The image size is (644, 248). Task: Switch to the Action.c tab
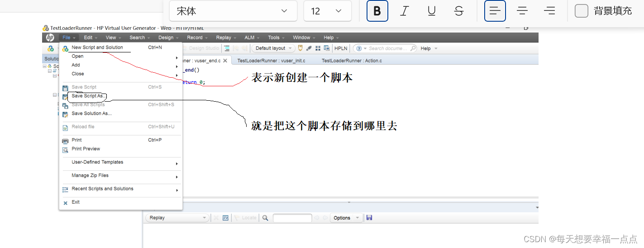pyautogui.click(x=352, y=61)
